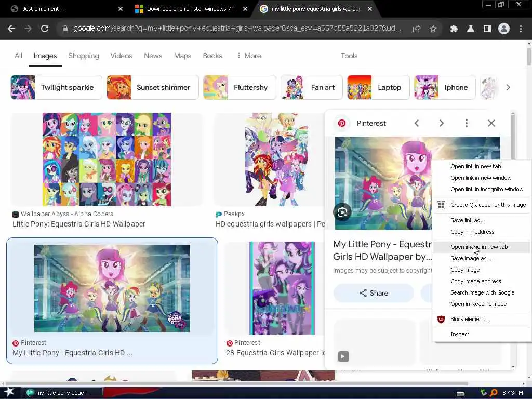The image size is (532, 399).
Task: Click the Fluttershy suggestion chip
Action: coord(240,87)
